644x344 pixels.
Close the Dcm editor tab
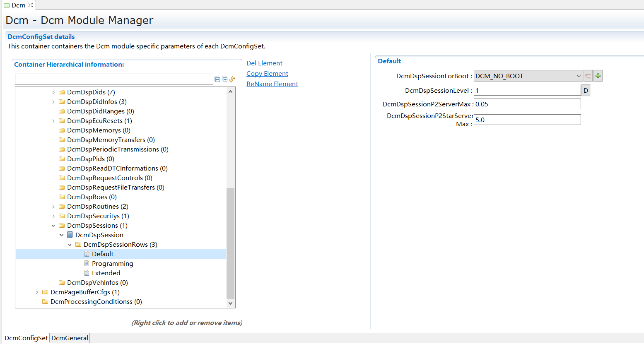point(31,5)
